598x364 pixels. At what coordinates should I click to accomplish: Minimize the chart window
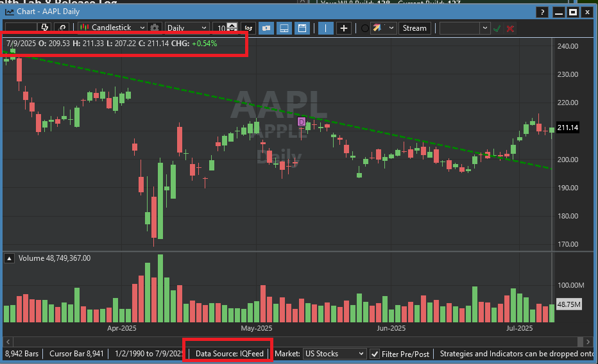[x=559, y=13]
